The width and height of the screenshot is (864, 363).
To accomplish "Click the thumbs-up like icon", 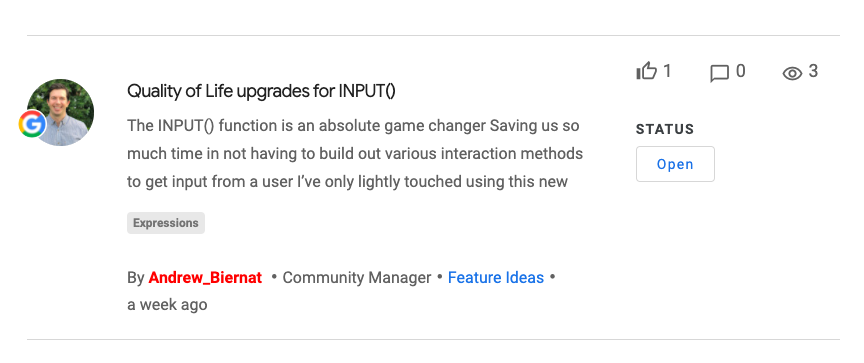I will pos(646,72).
